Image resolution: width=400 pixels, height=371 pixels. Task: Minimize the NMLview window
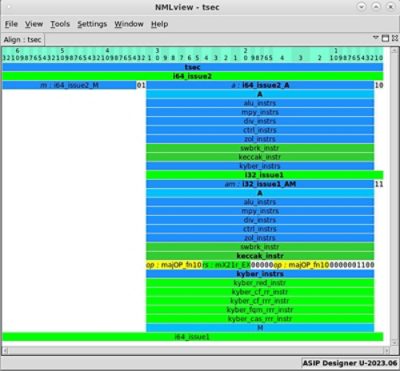point(362,7)
